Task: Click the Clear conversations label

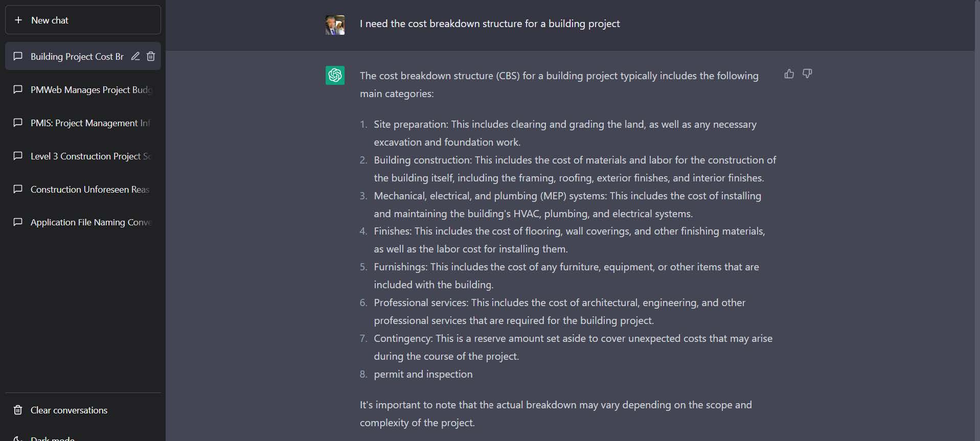Action: click(x=69, y=410)
